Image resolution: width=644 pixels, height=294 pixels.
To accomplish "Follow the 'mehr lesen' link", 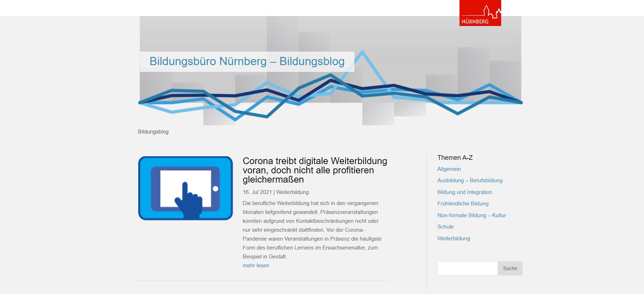I will click(256, 266).
